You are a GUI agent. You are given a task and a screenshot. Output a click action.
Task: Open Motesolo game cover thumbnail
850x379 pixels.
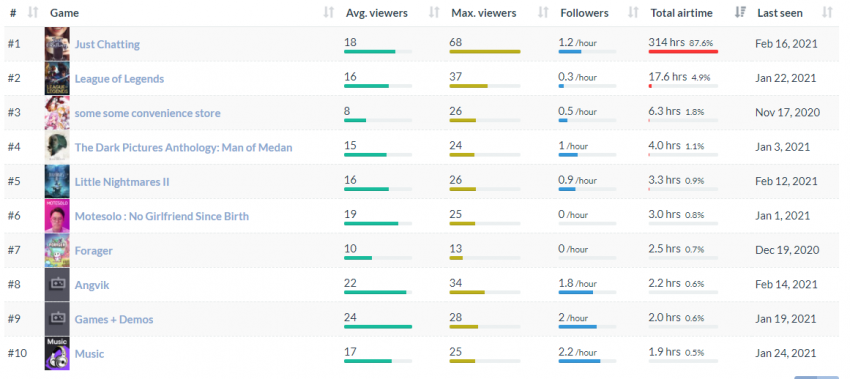point(57,216)
